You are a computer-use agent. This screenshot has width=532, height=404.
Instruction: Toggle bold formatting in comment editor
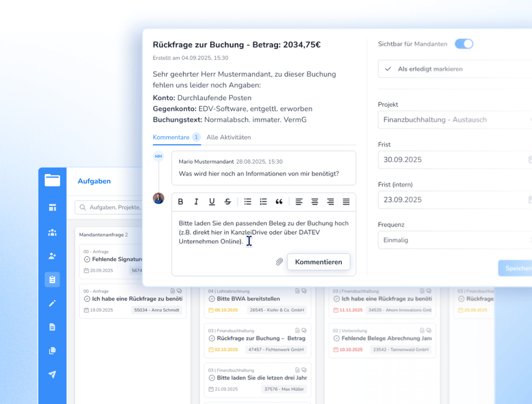pos(181,202)
